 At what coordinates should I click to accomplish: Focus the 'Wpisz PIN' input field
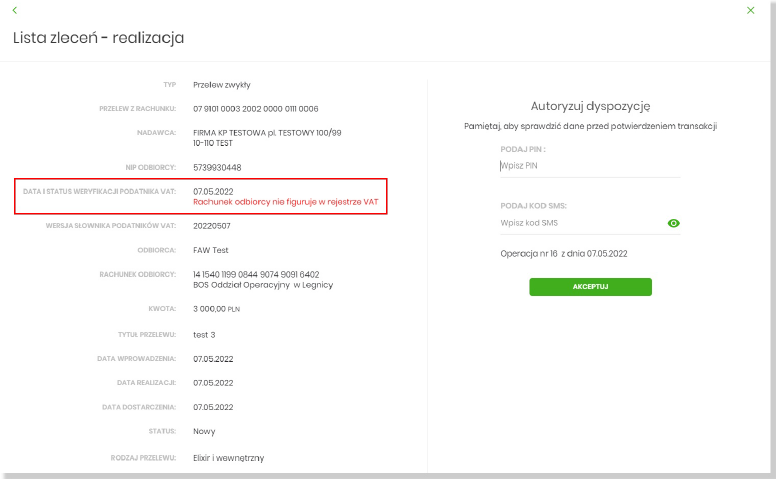pyautogui.click(x=589, y=166)
